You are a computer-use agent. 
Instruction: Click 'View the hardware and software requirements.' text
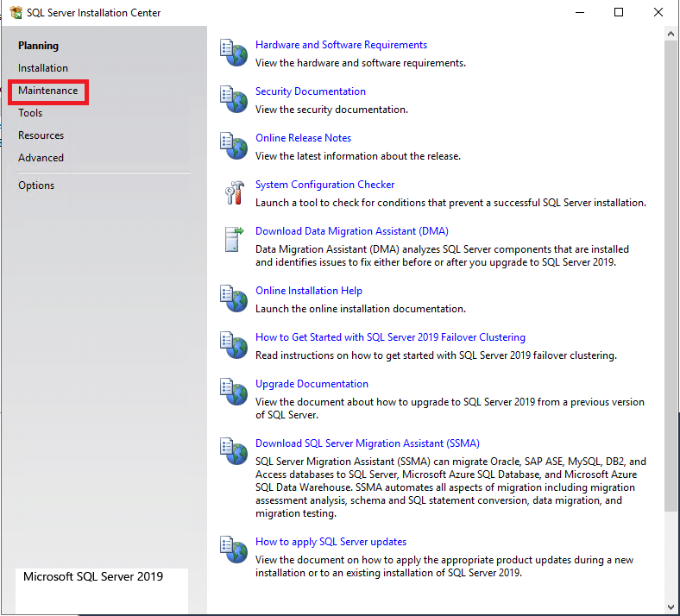pyautogui.click(x=361, y=63)
